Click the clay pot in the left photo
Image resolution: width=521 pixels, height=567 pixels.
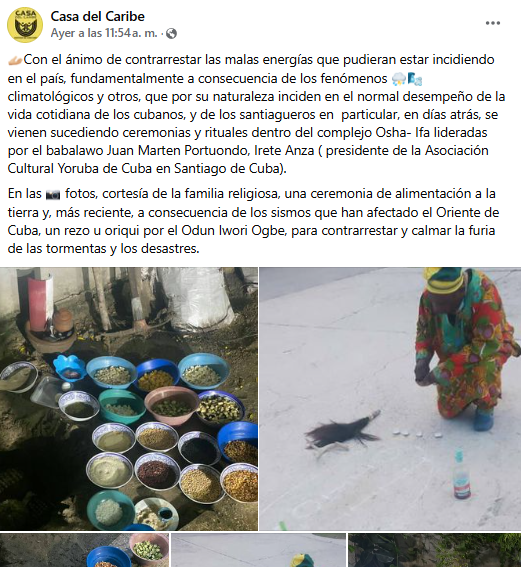click(62, 320)
